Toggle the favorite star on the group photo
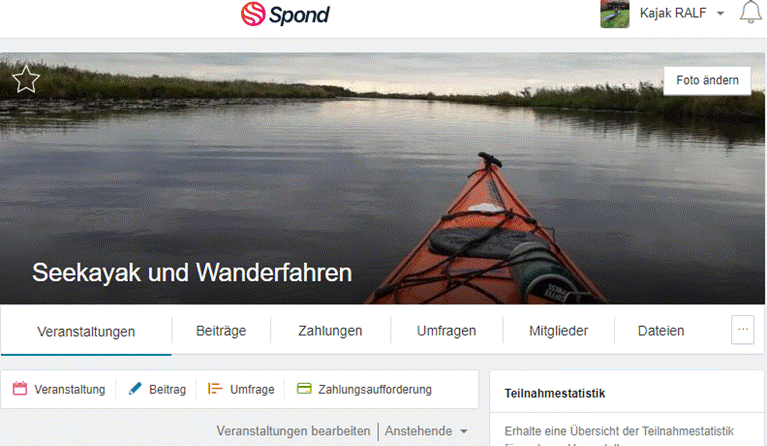Viewport: 767px width, 446px height. click(x=25, y=79)
